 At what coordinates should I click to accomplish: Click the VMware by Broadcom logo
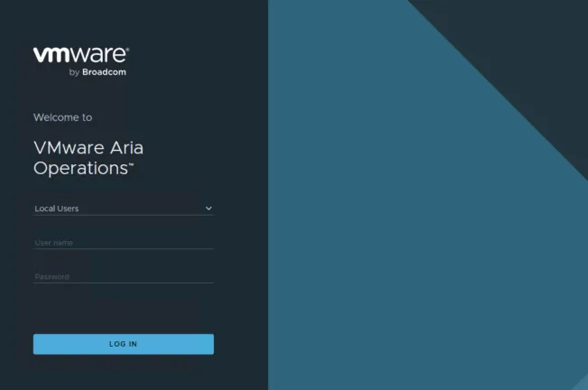(x=81, y=62)
